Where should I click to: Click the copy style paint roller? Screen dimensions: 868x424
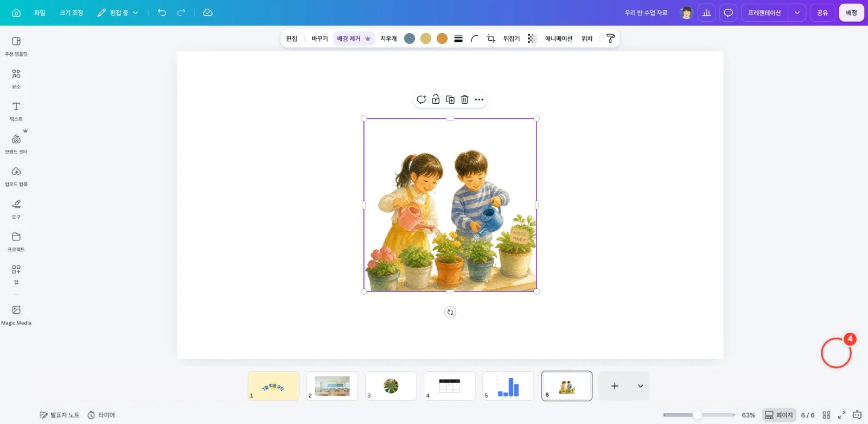pos(610,39)
